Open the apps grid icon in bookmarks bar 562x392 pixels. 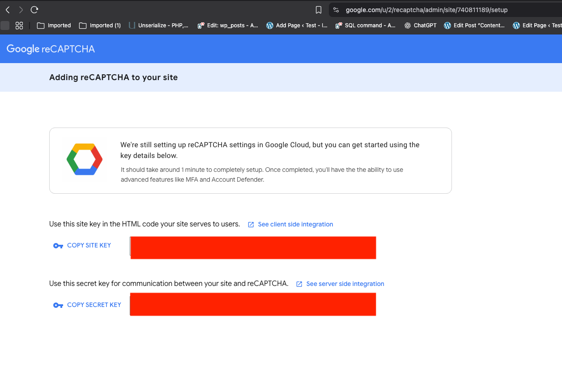[x=19, y=26]
